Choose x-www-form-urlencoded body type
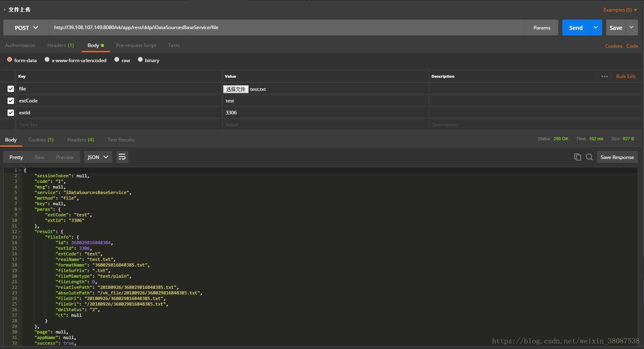Screen dimensions: 644x349 pos(47,60)
